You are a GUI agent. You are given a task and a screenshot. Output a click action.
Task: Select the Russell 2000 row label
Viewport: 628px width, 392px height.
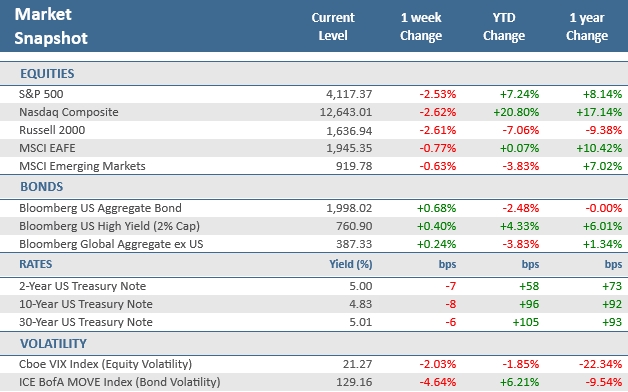(x=52, y=130)
